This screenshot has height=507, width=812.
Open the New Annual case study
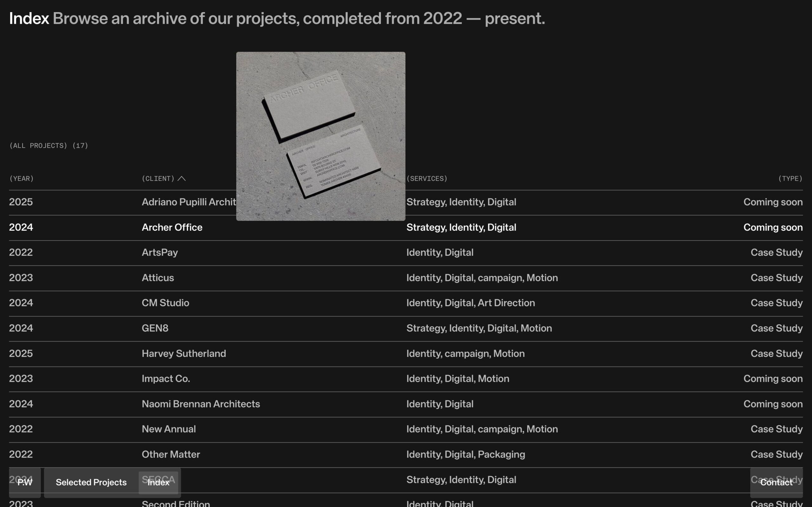click(x=168, y=429)
